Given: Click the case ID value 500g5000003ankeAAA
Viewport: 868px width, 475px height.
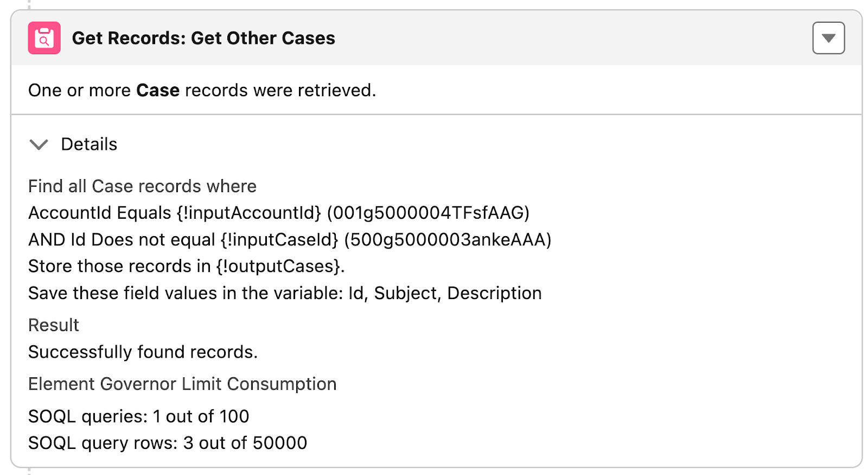Looking at the screenshot, I should pyautogui.click(x=448, y=239).
